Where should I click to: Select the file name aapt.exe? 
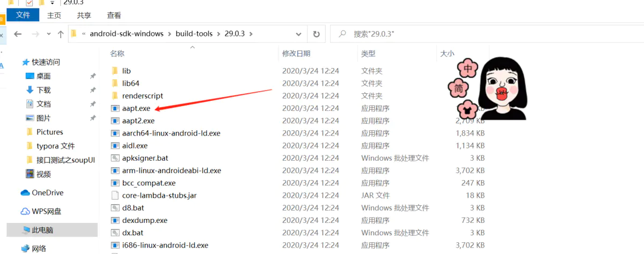tap(136, 108)
